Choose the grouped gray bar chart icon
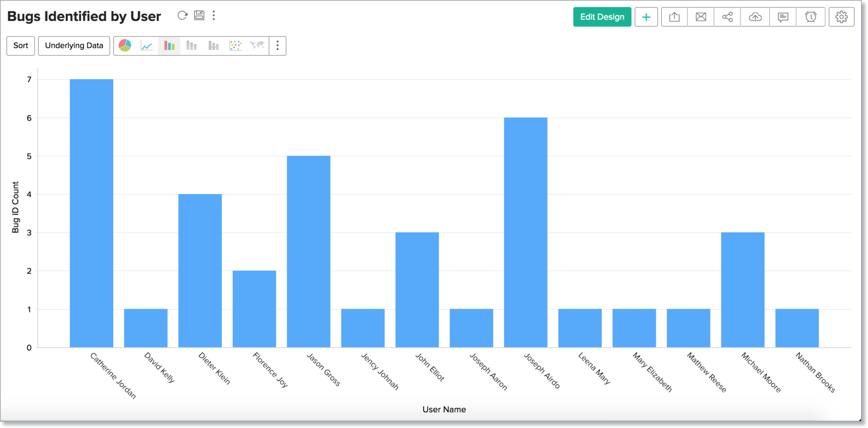This screenshot has width=868, height=428. pyautogui.click(x=214, y=46)
